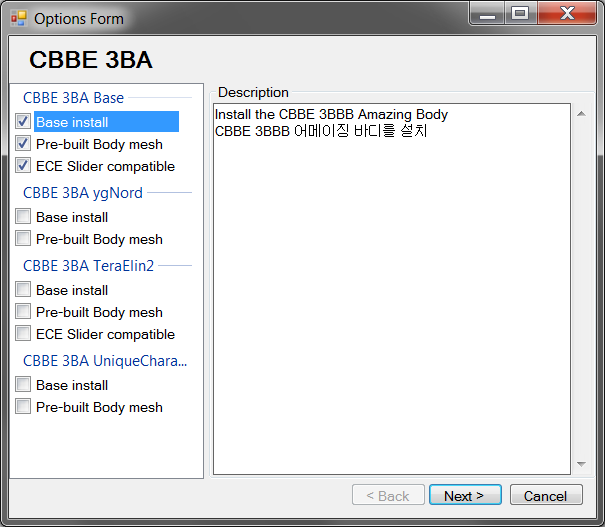Click the description scrollbar up arrow
The width and height of the screenshot is (605, 527).
(x=581, y=113)
